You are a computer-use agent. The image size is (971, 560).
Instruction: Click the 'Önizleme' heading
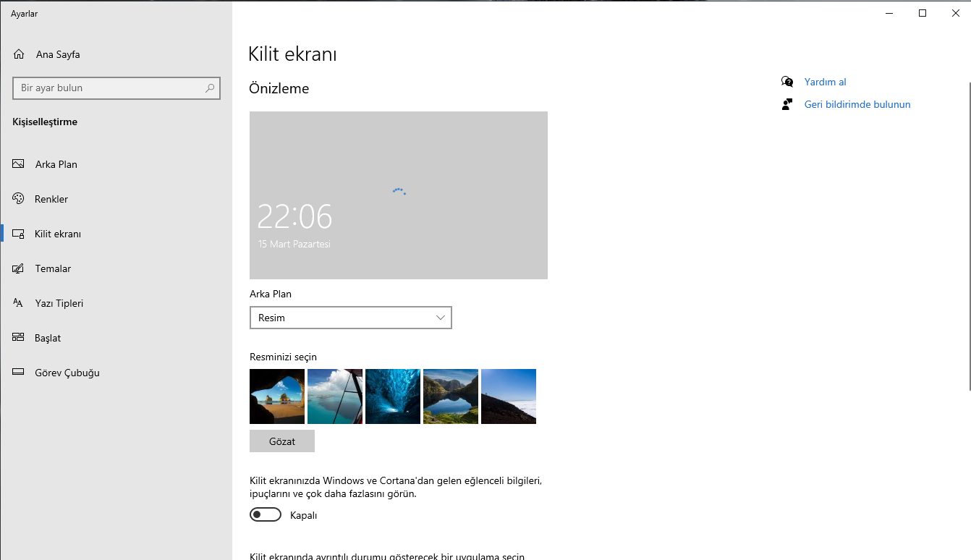coord(279,88)
